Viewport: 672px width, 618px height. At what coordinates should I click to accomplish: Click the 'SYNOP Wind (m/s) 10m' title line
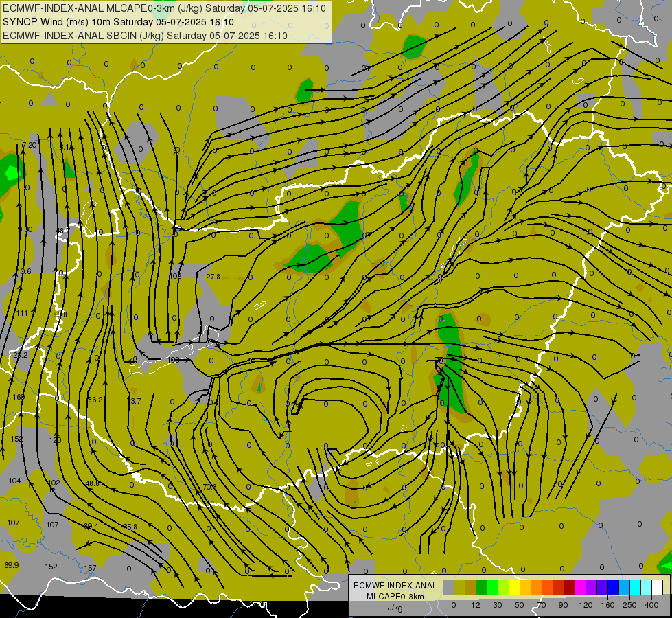tap(118, 22)
